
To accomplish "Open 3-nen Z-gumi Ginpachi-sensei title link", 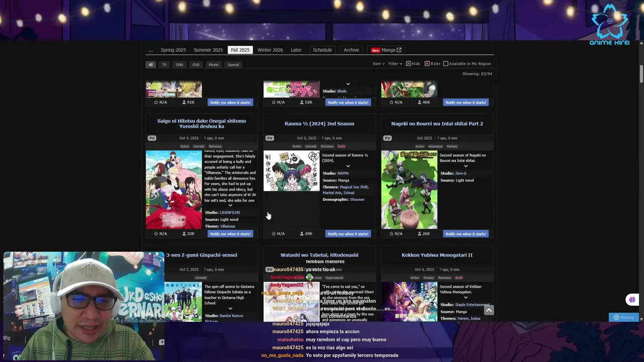I will (x=201, y=255).
